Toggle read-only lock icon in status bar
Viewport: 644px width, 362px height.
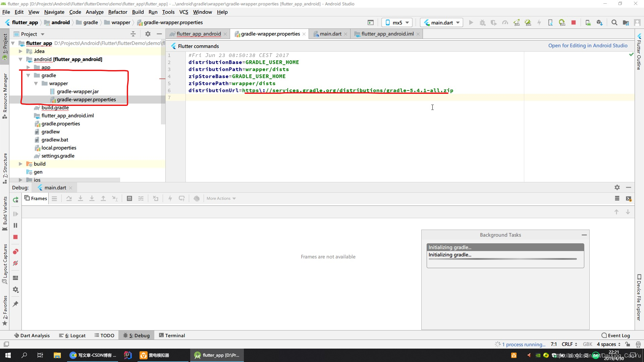[x=628, y=344]
